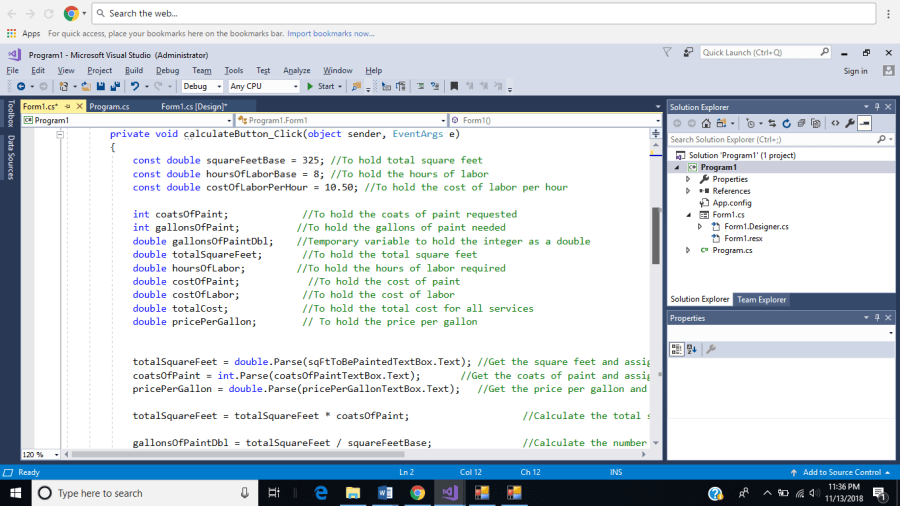Click Collapse All in Solution Explorer
Viewport: 900px width, 506px height.
[801, 123]
